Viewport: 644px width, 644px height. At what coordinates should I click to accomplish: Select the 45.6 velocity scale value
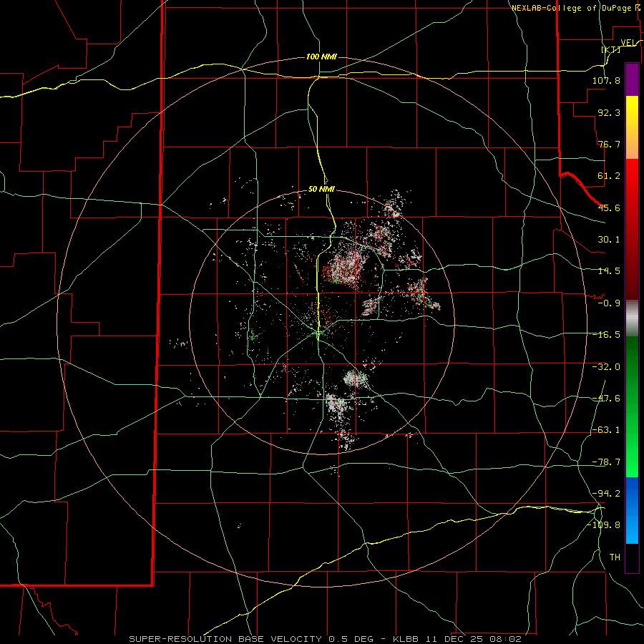coord(609,208)
